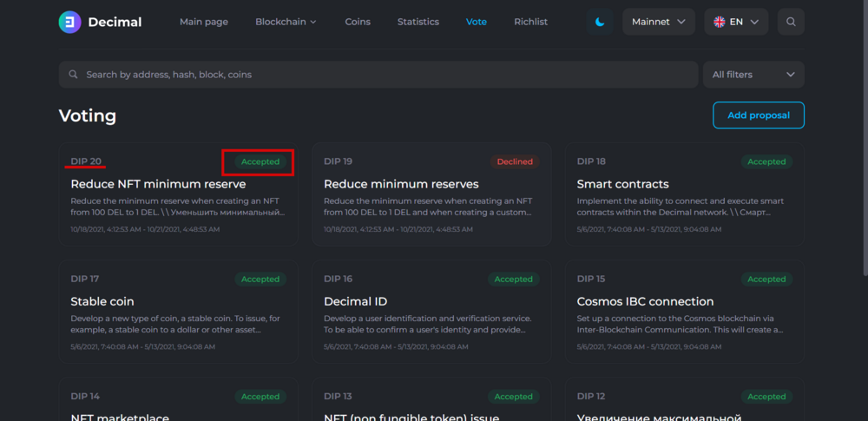Click the Voting page heading
Viewport: 868px width, 421px height.
pos(88,115)
